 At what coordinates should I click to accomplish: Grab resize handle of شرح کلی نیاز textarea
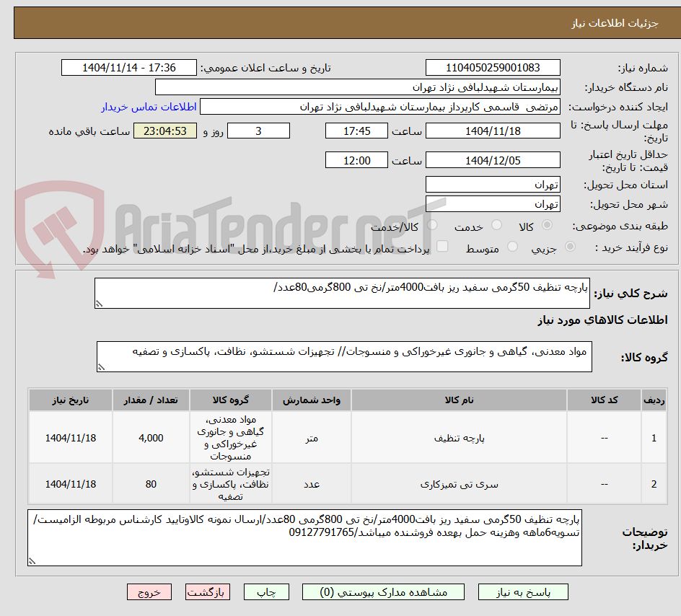(x=99, y=304)
